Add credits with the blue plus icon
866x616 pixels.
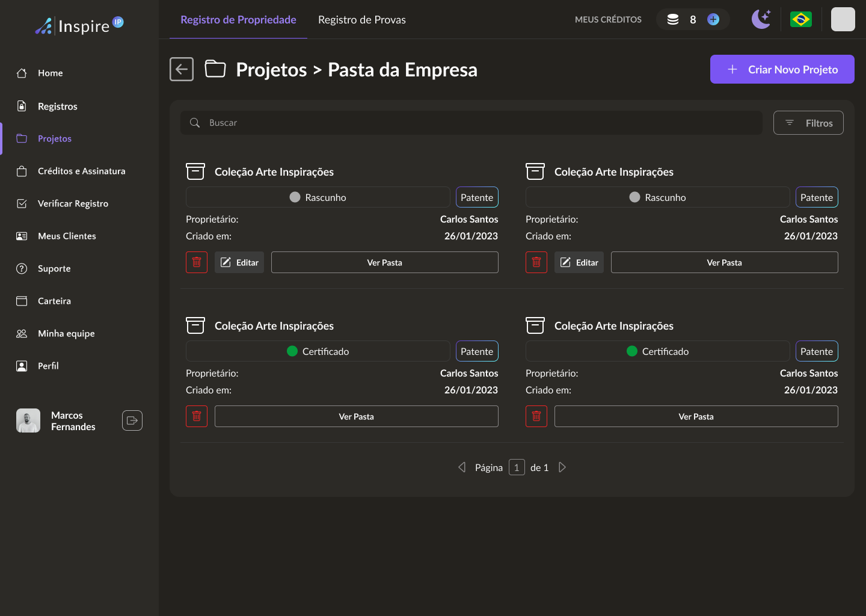[713, 19]
